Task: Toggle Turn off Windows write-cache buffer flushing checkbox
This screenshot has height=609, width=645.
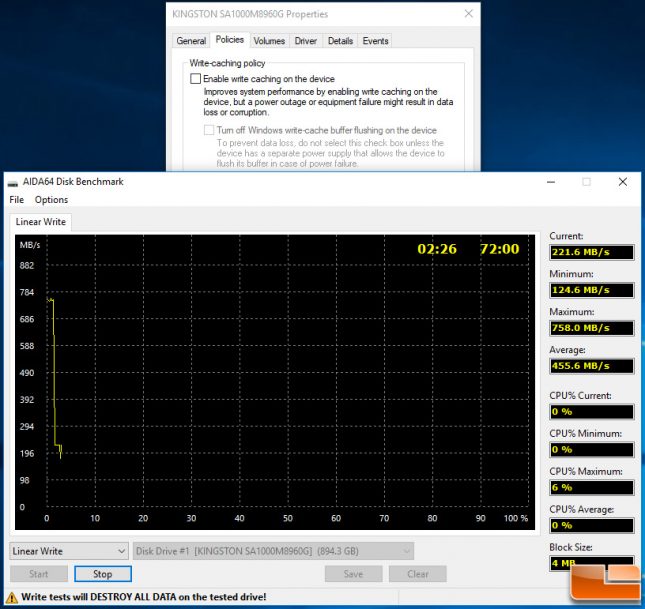Action: (x=209, y=130)
